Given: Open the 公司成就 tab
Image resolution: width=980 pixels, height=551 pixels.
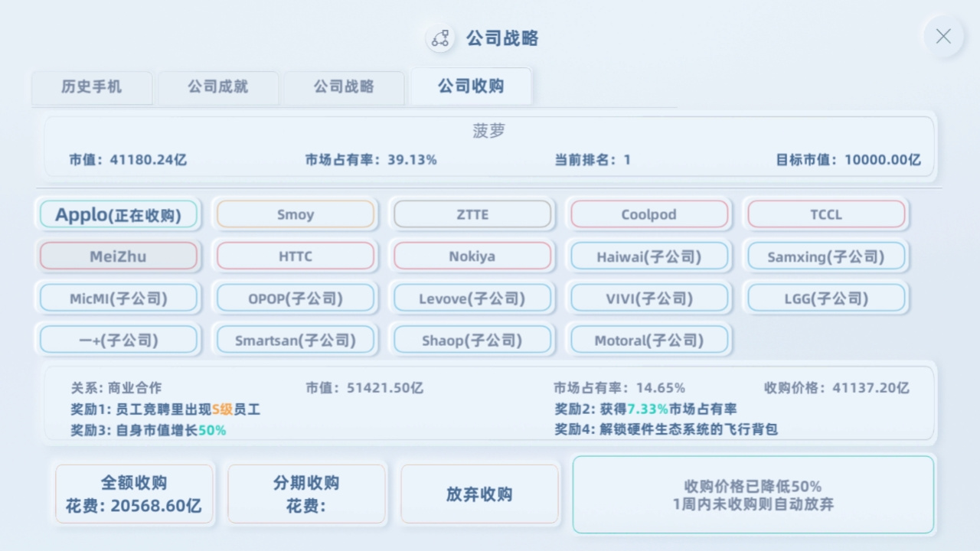Looking at the screenshot, I should (218, 87).
